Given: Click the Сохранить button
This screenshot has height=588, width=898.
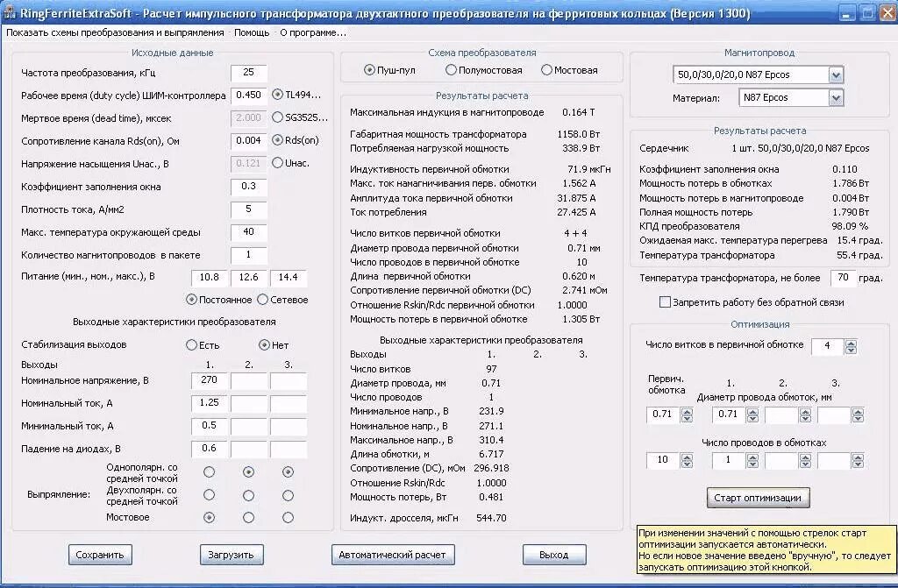Looking at the screenshot, I should [x=100, y=555].
